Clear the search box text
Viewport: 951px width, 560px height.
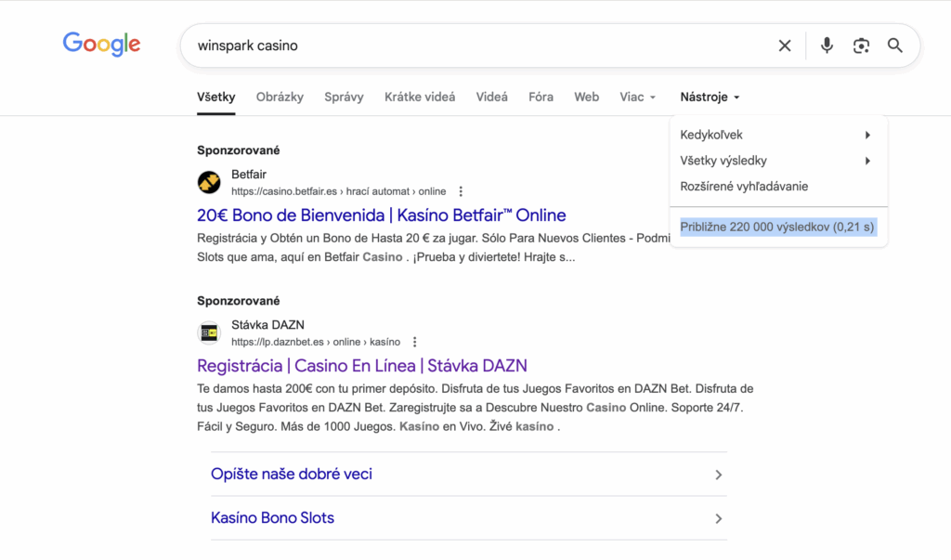(x=785, y=46)
